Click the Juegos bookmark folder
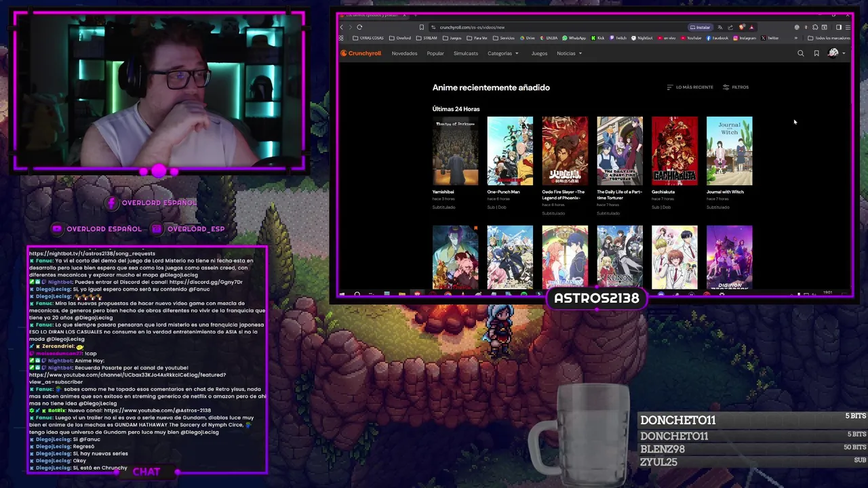This screenshot has height=488, width=868. [x=452, y=38]
